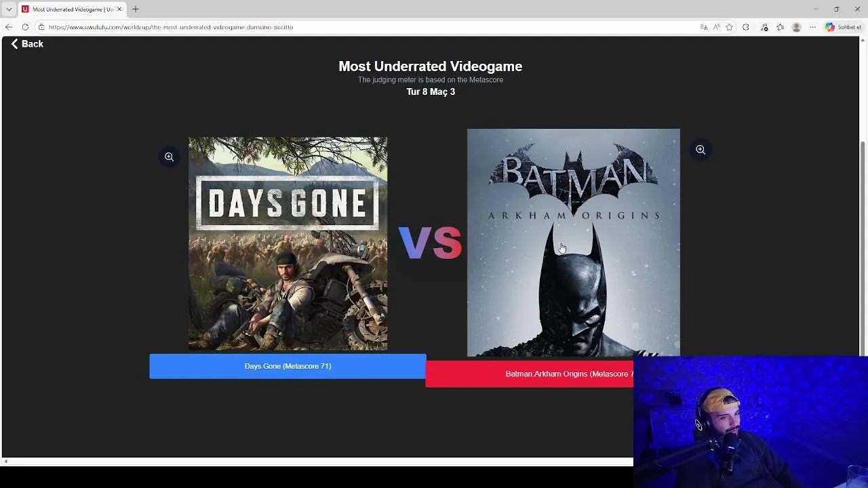Open the browser settings three-dots menu
The width and height of the screenshot is (868, 488).
[x=812, y=27]
